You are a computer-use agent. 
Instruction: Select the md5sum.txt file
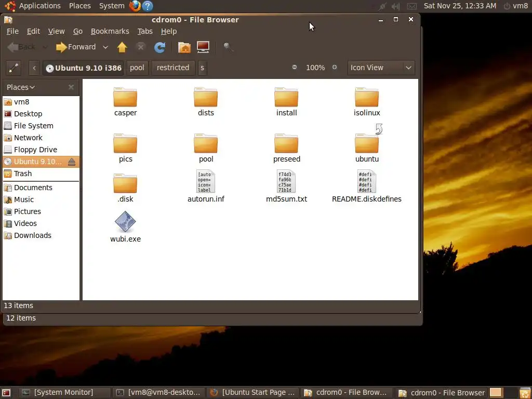286,187
